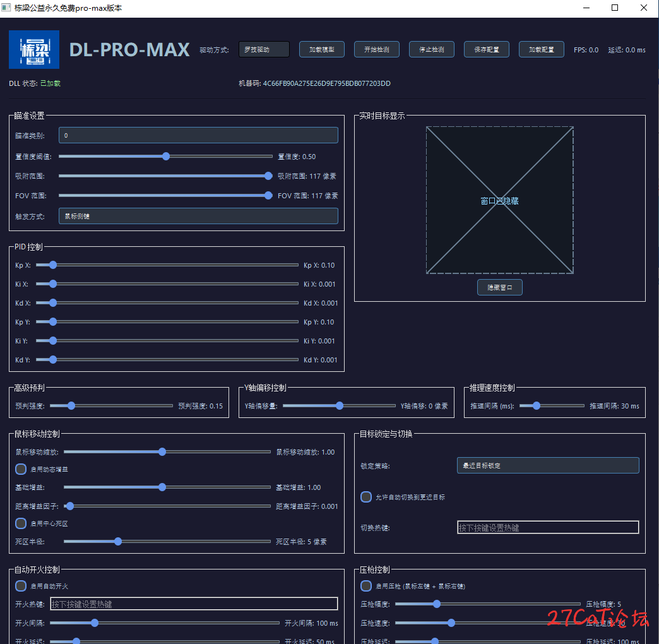This screenshot has height=644, width=659.
Task: Open the 驱动方式 dropdown showing 罗技驱动
Action: point(264,50)
